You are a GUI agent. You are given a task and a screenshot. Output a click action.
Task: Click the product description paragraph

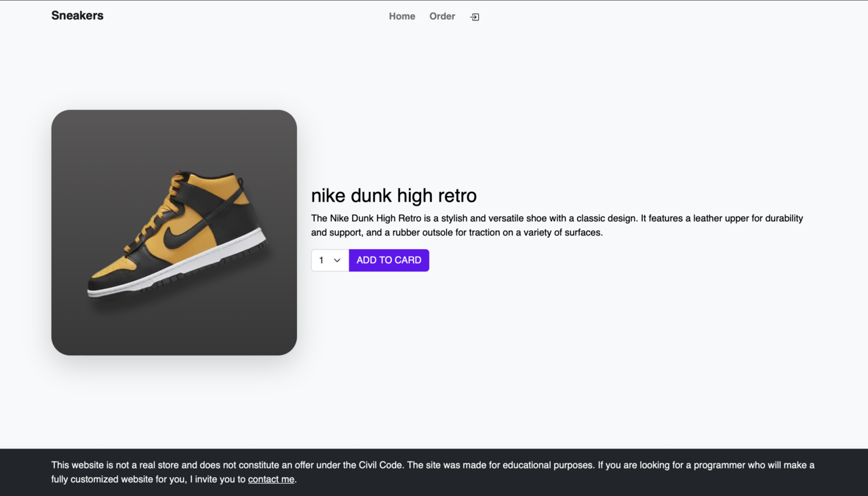(x=557, y=225)
